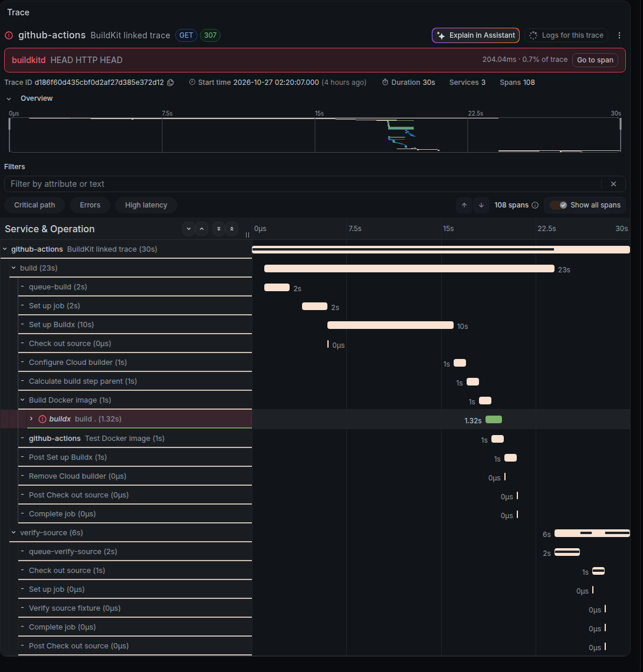Select the queue-build (2s) span row

click(134, 286)
